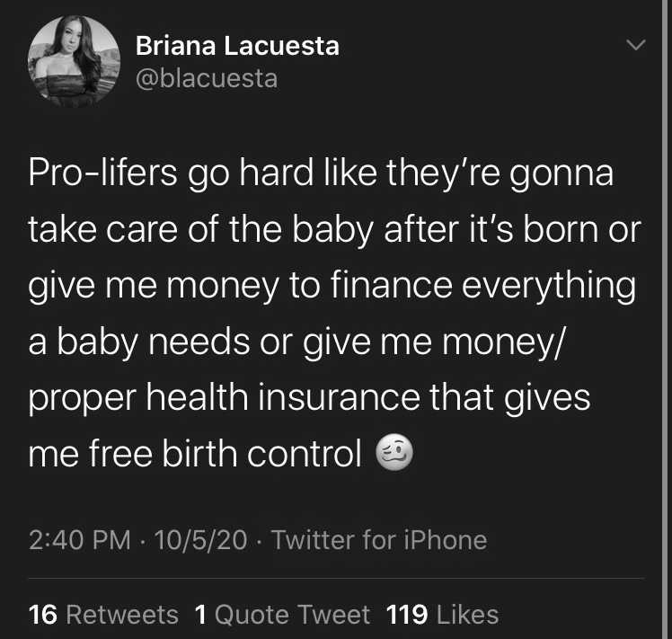The image size is (672, 639).
Task: Open Briana Lacuesta's profile picture
Action: (x=74, y=61)
